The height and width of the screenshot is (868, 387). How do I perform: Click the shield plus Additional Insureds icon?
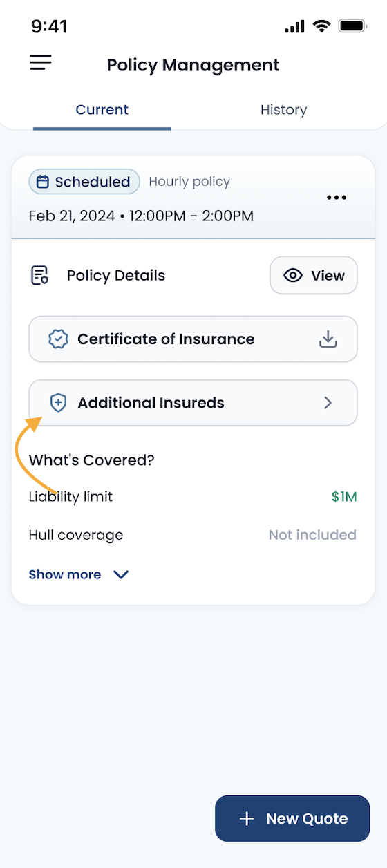[x=58, y=403]
